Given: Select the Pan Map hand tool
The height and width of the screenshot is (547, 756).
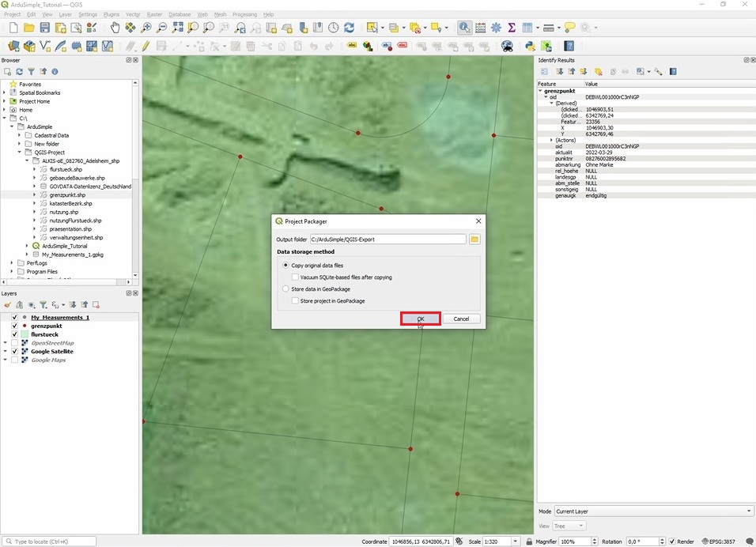Looking at the screenshot, I should click(x=115, y=28).
